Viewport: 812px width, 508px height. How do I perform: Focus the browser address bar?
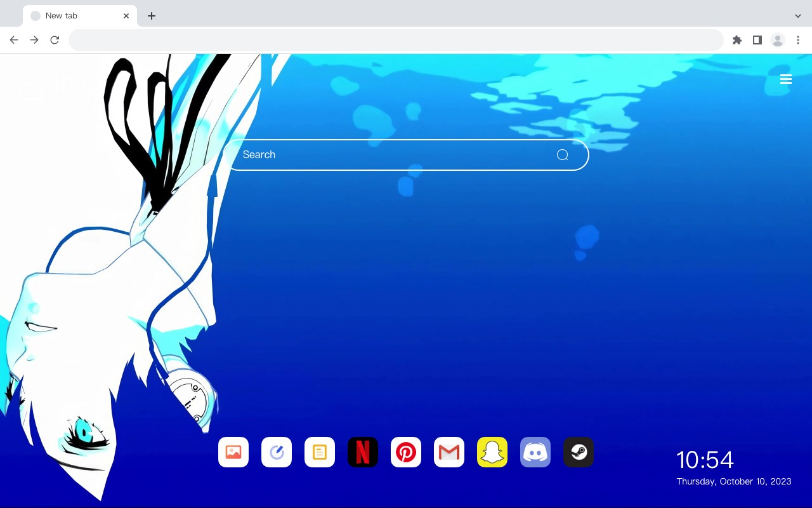[396, 40]
